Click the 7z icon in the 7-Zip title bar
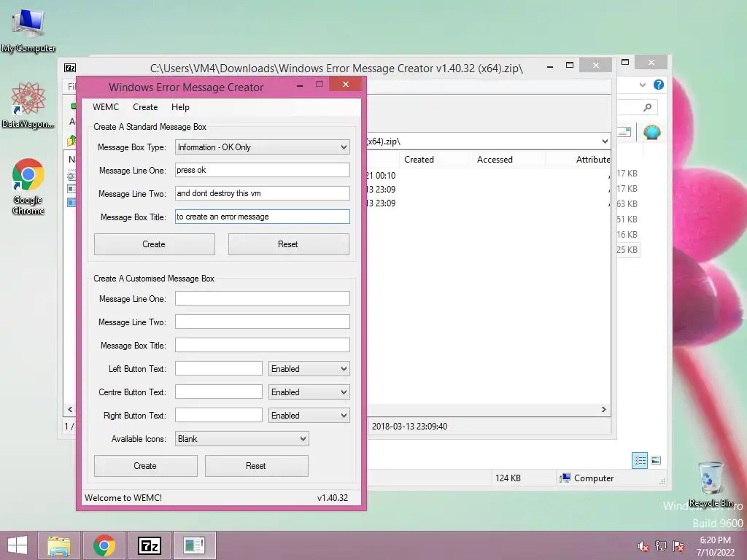The width and height of the screenshot is (747, 560). point(70,68)
